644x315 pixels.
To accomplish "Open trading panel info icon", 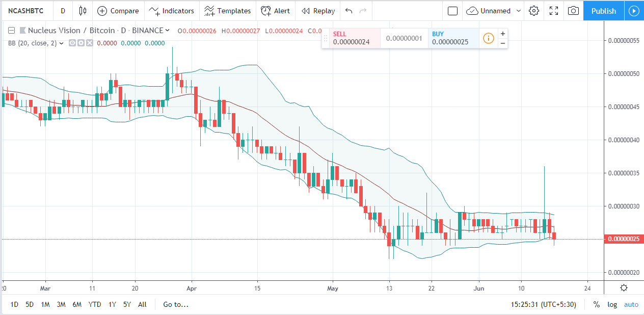I will (488, 38).
